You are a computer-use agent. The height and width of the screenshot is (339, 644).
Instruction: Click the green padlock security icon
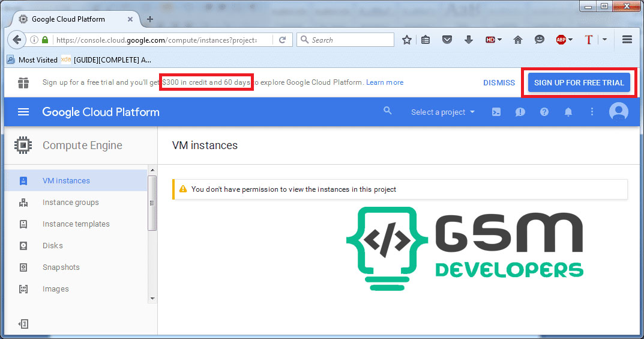(x=45, y=40)
